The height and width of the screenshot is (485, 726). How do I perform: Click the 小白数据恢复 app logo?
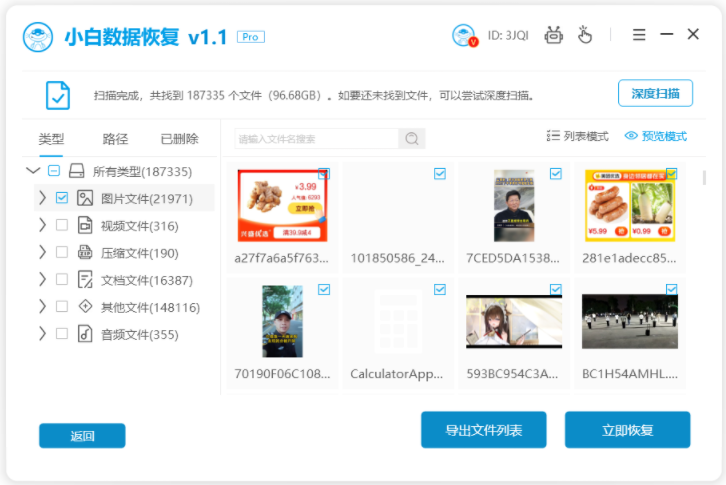pyautogui.click(x=38, y=37)
